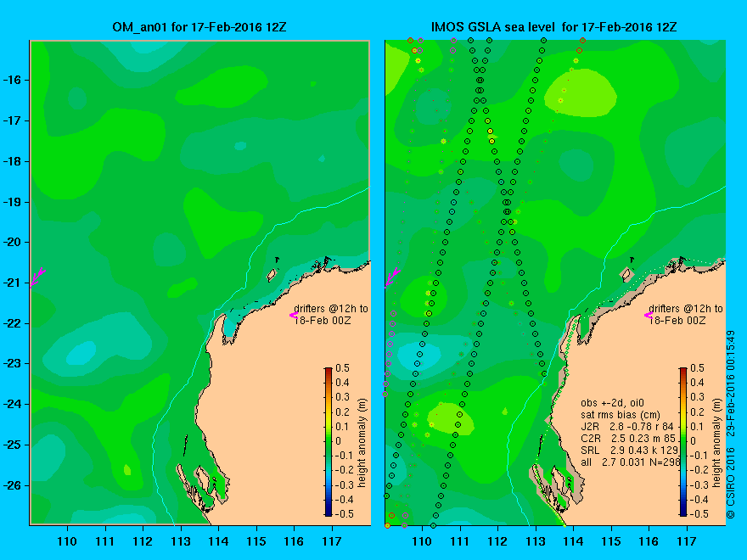
Task: Click the latitude label -17
Action: point(12,120)
